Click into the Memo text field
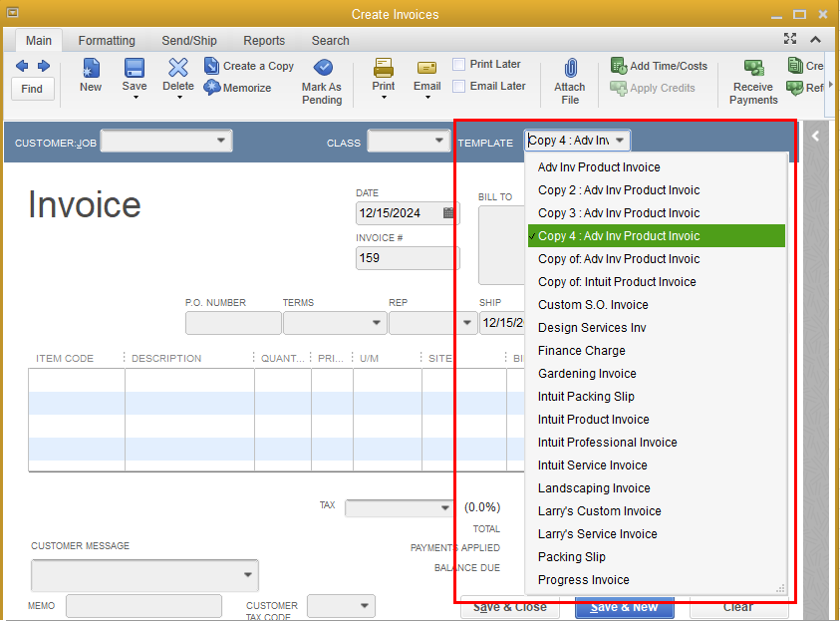The width and height of the screenshot is (840, 621). coord(143,606)
